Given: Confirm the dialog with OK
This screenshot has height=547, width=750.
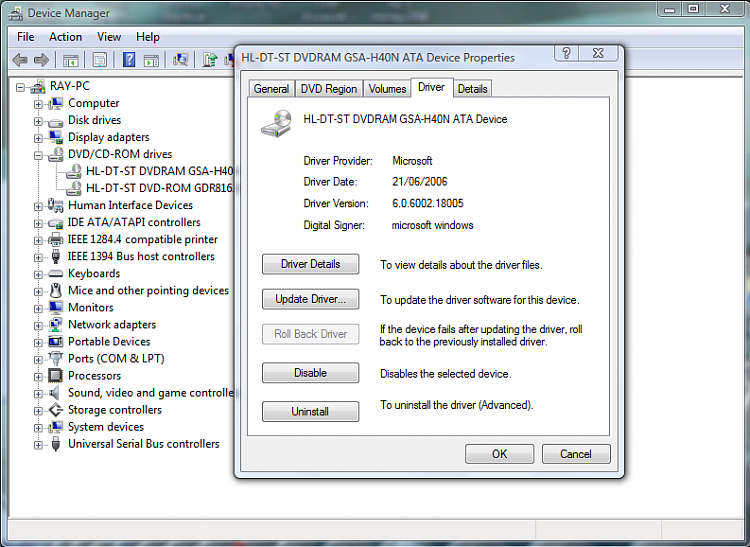Looking at the screenshot, I should click(x=499, y=454).
